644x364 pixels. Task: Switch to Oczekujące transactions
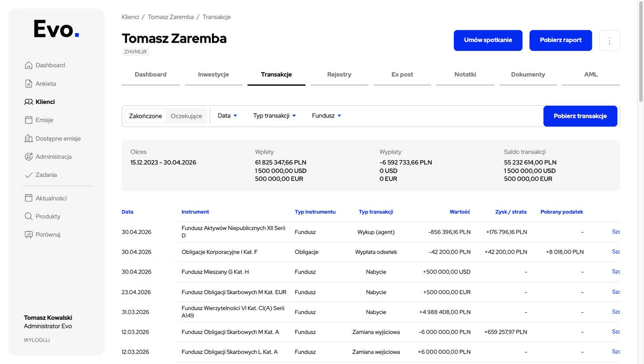186,116
